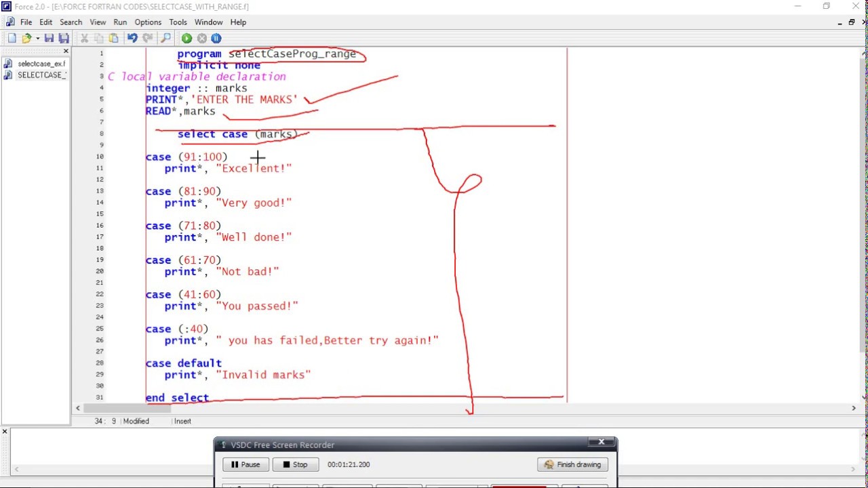Click the 'end select' code line
The height and width of the screenshot is (488, 868).
tap(177, 398)
